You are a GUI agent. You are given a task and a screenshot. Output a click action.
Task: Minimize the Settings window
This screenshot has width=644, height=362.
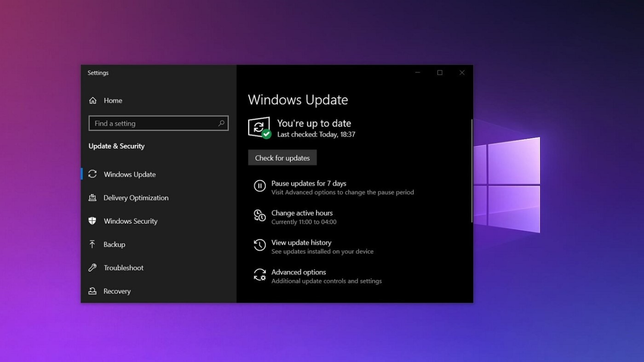[418, 73]
